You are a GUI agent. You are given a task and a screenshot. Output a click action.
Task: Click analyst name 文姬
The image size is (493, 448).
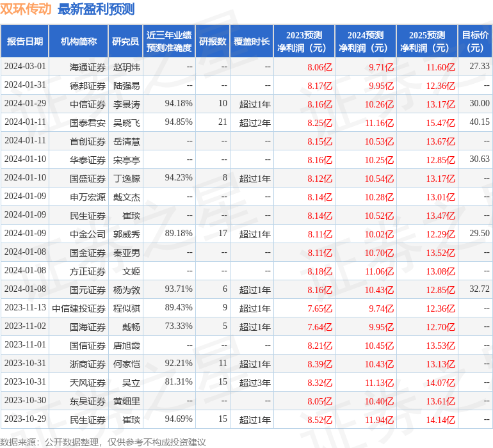click(131, 271)
